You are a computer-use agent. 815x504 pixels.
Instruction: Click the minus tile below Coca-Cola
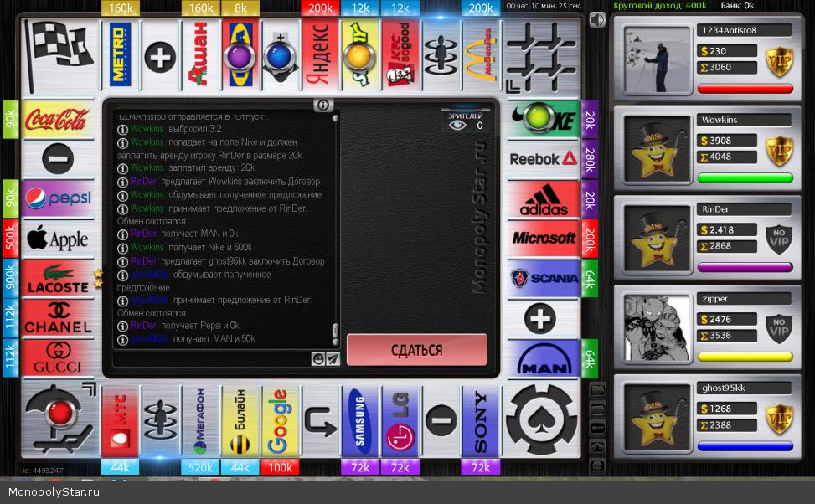click(58, 158)
